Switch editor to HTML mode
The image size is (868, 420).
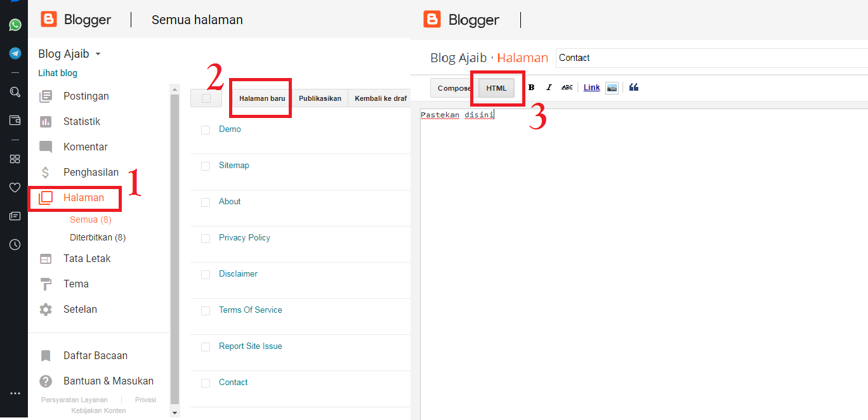pyautogui.click(x=496, y=88)
